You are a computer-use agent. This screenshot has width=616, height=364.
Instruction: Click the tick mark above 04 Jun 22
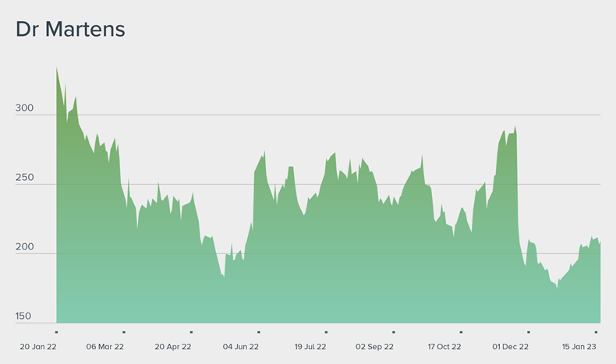[x=258, y=331]
